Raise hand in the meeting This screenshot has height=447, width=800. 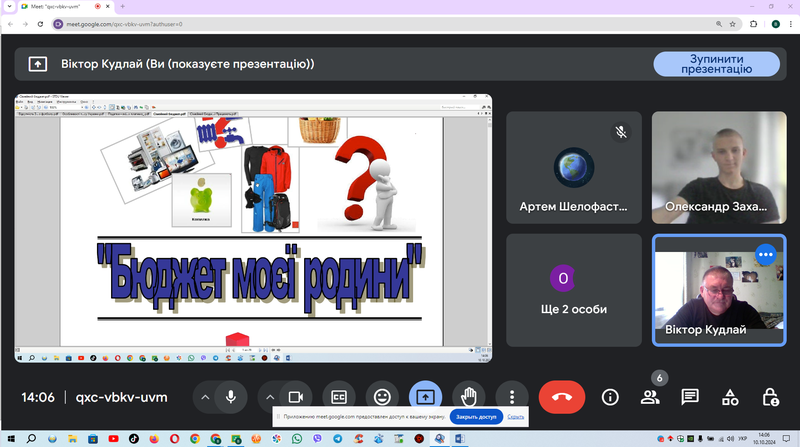(468, 397)
